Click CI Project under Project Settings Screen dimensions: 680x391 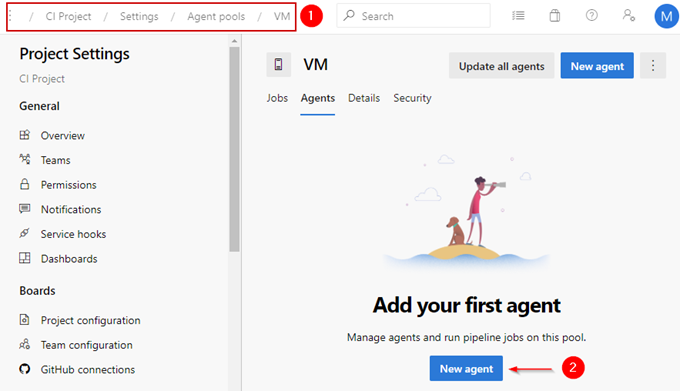tap(42, 79)
